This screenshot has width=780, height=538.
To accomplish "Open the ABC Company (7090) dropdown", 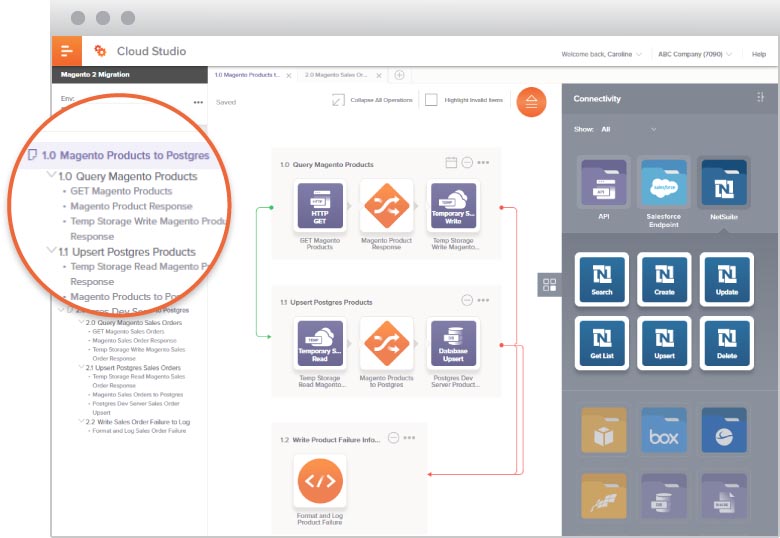I will (694, 54).
